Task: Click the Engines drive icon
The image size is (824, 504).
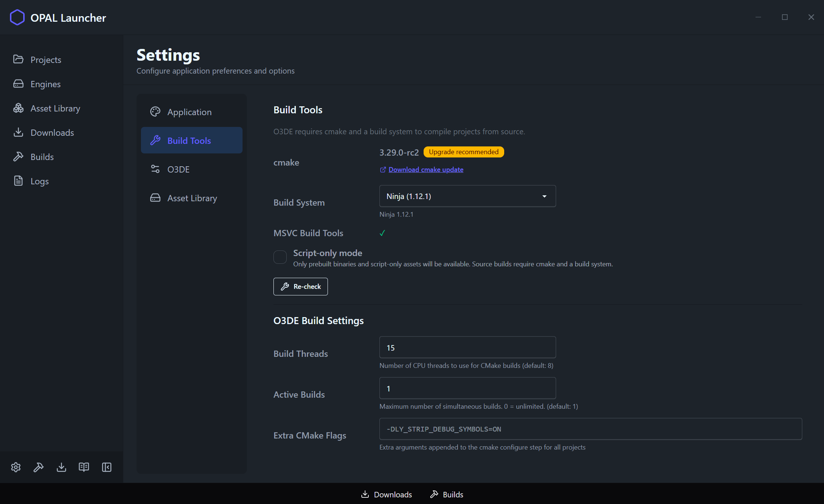Action: click(18, 84)
